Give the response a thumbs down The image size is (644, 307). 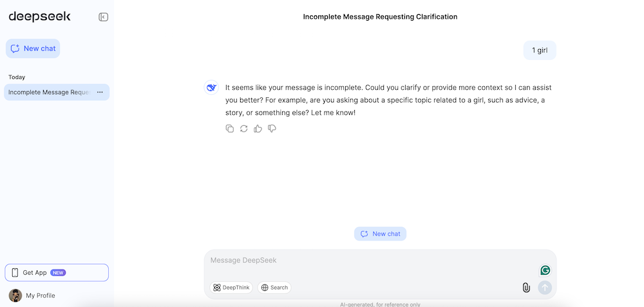pos(272,128)
